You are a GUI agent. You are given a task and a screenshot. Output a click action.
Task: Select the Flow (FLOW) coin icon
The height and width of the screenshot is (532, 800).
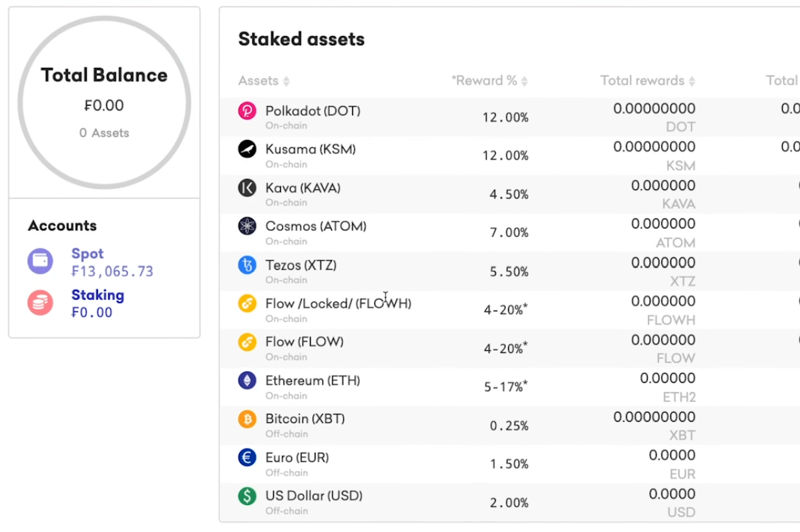point(247,342)
